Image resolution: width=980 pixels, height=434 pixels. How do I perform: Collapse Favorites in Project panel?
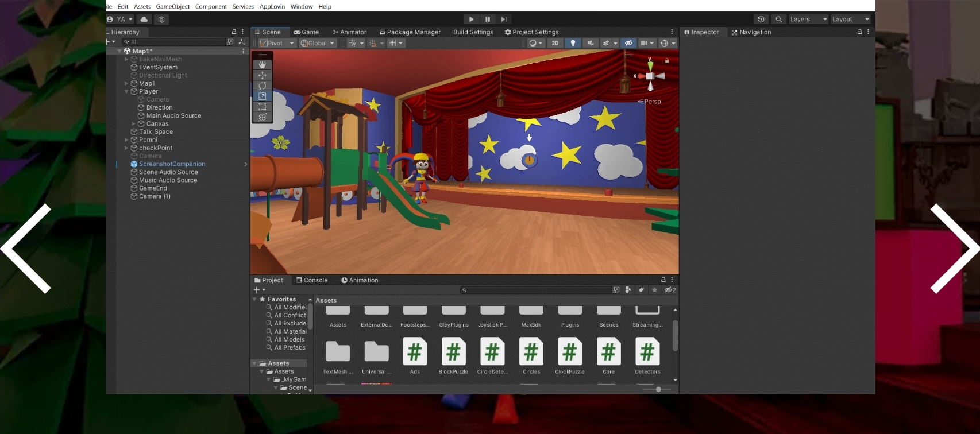point(254,299)
